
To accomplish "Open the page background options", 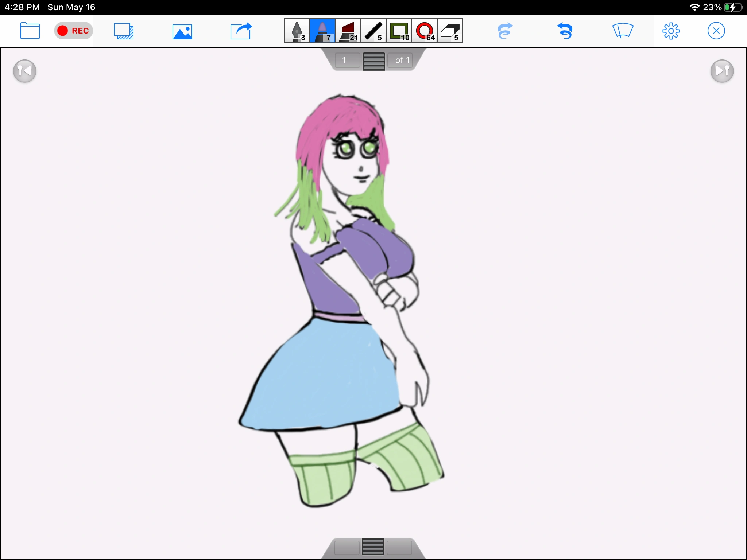I will (x=124, y=31).
